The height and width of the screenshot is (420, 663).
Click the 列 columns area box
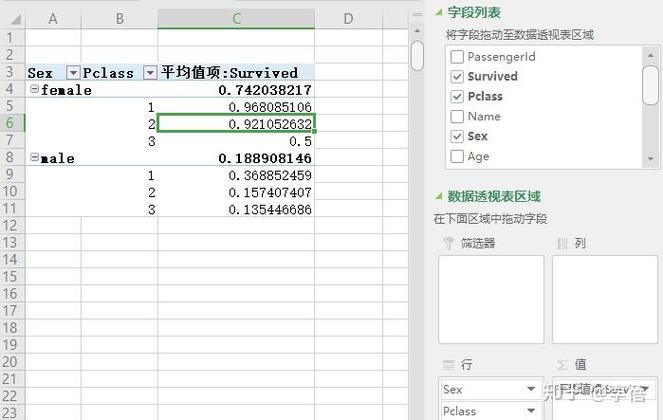(605, 299)
